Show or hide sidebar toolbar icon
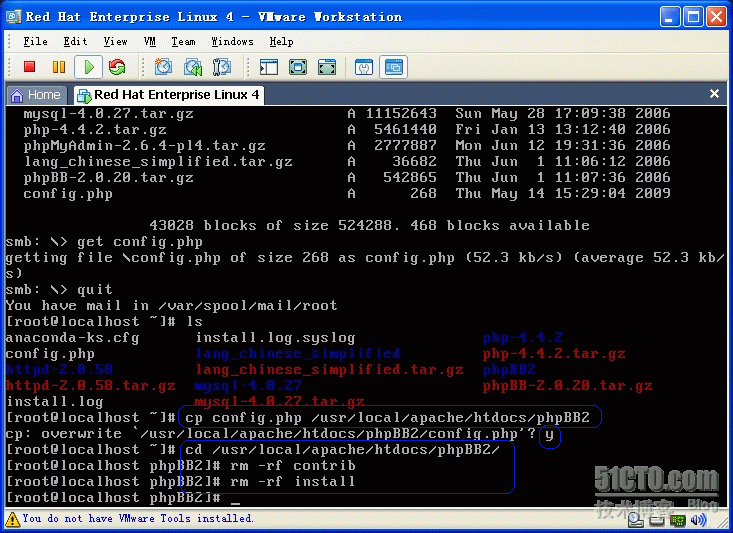This screenshot has height=533, width=733. pos(269,67)
